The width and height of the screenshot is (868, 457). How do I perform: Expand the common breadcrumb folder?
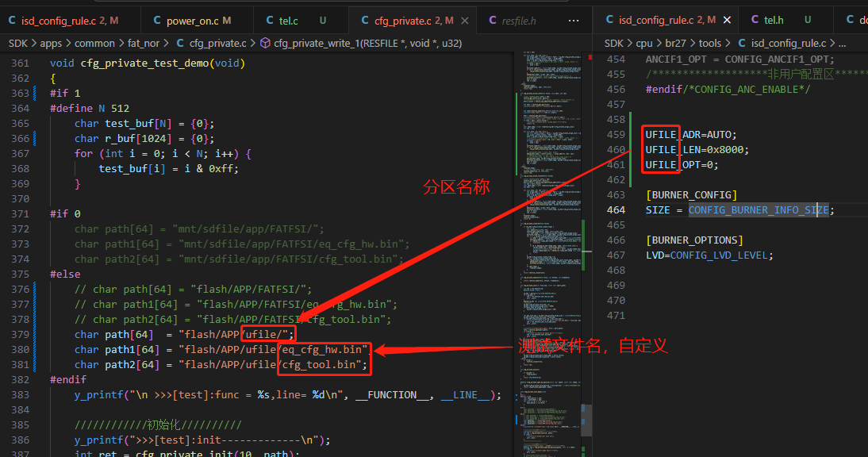pos(94,43)
